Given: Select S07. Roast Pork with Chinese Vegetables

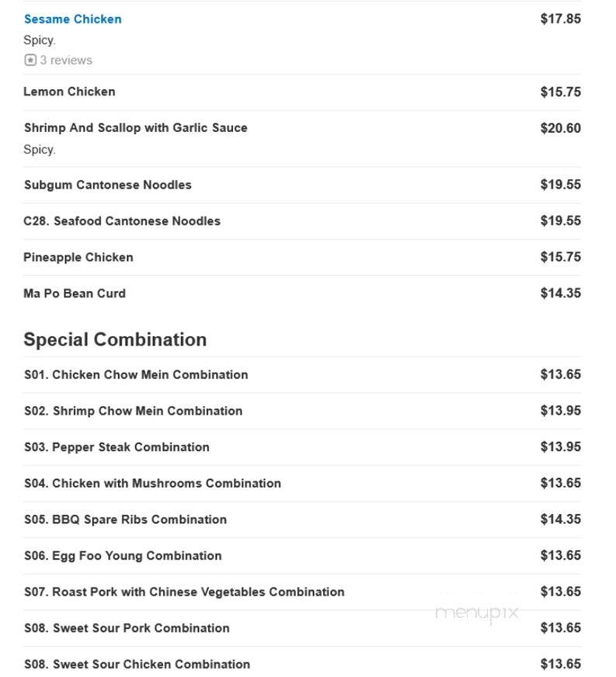Looking at the screenshot, I should 184,592.
